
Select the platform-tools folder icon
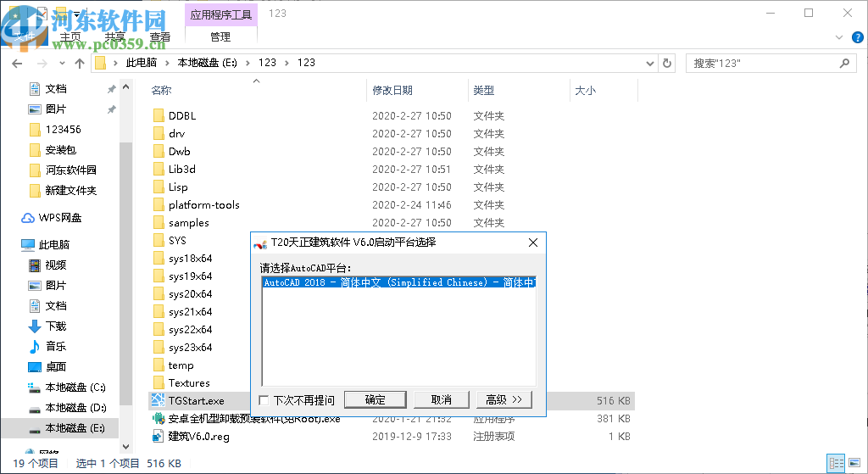point(159,205)
